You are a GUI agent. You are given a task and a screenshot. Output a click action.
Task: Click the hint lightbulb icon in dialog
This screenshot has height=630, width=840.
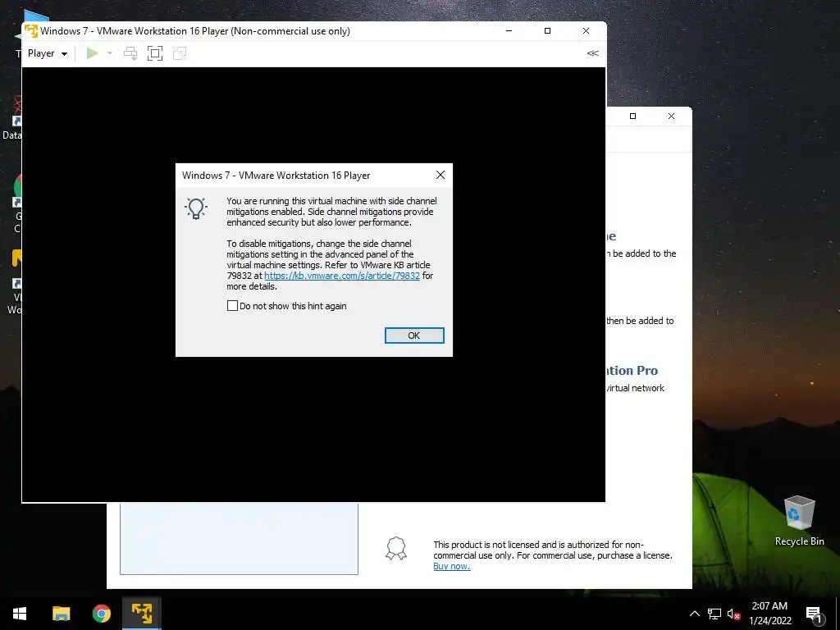(196, 208)
